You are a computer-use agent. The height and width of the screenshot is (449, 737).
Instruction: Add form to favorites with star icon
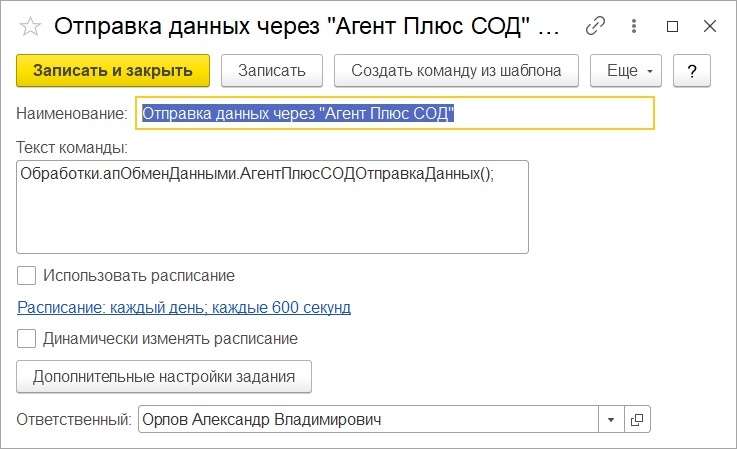31,26
